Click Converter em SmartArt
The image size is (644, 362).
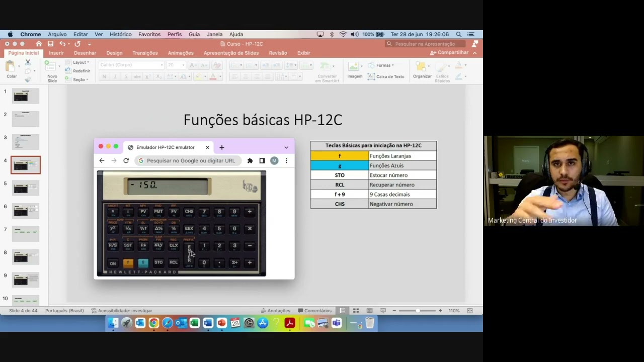327,72
